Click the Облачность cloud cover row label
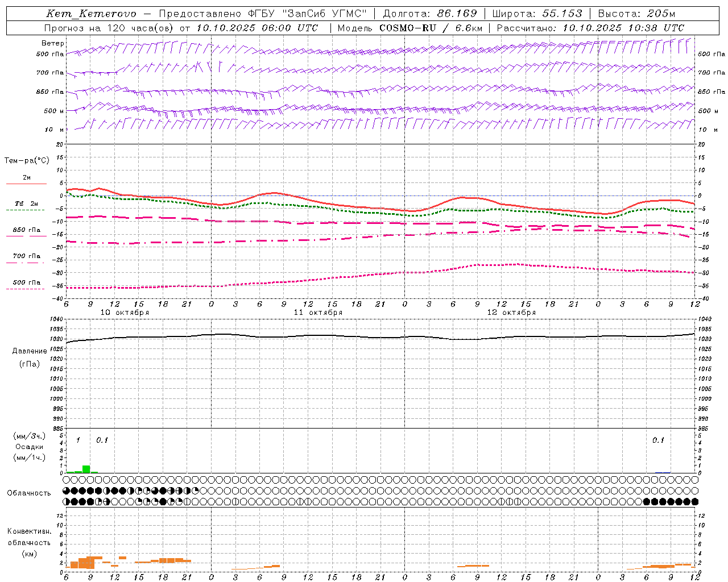Image resolution: width=728 pixels, height=582 pixels. [x=29, y=493]
